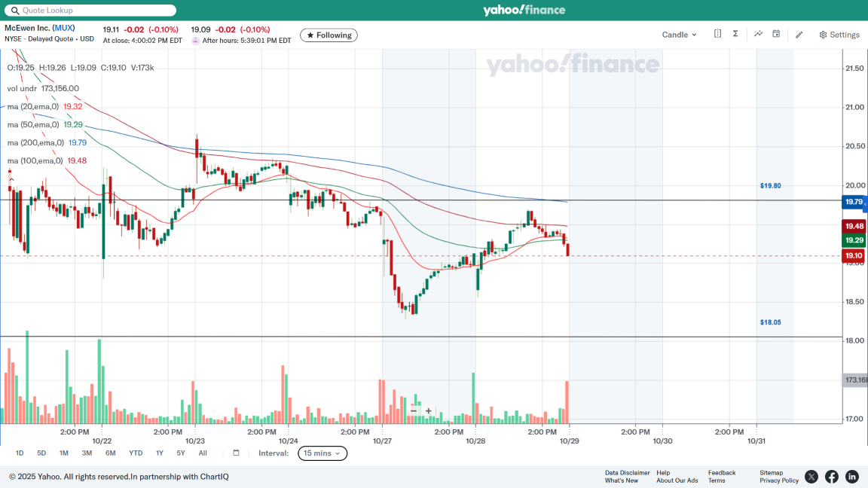This screenshot has width=868, height=488.
Task: Open the 15 mins interval dropdown
Action: pyautogui.click(x=322, y=453)
